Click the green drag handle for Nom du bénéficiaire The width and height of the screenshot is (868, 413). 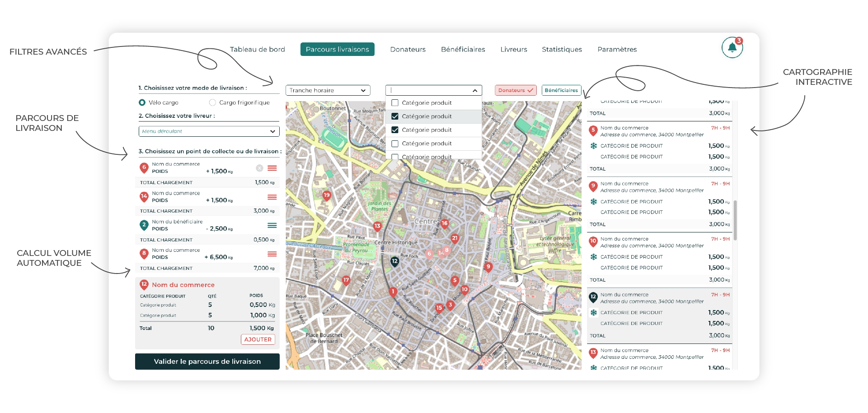coord(272,225)
